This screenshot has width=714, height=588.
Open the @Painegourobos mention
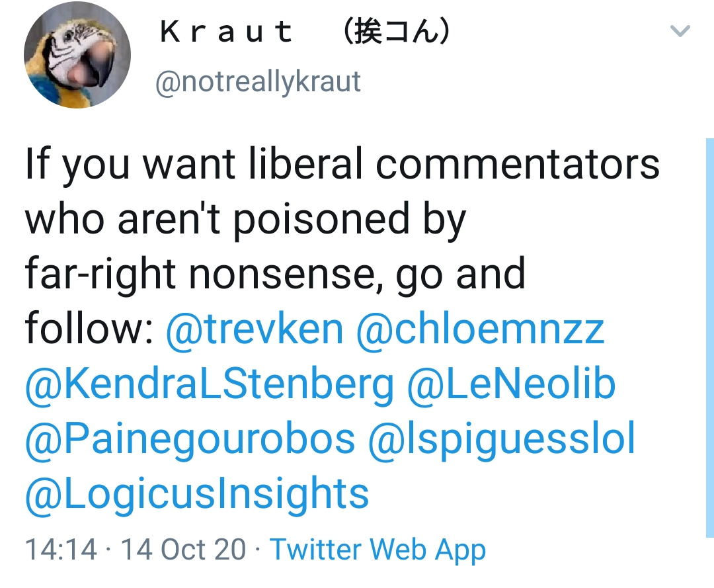[190, 439]
